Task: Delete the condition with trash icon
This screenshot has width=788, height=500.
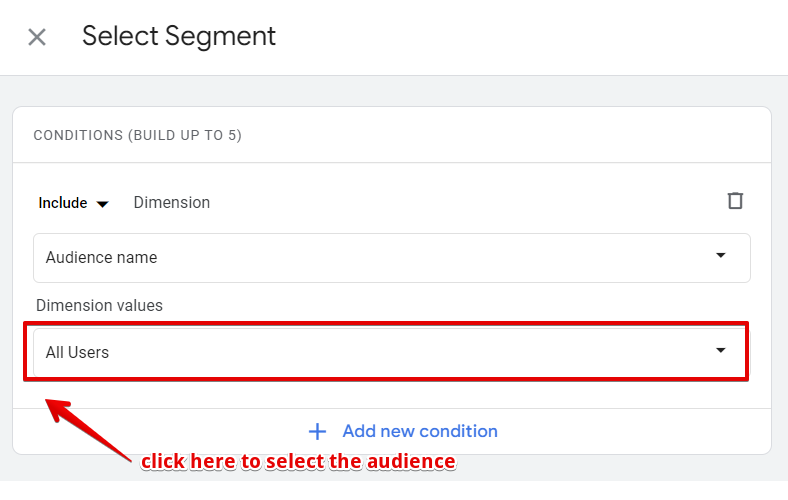Action: coord(735,201)
